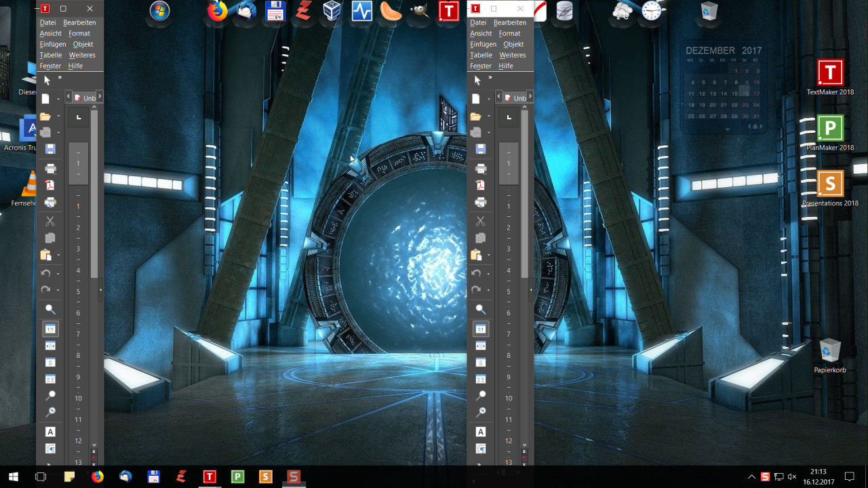
Task: Open Tabelle menu in left TextMaker window
Action: (51, 55)
